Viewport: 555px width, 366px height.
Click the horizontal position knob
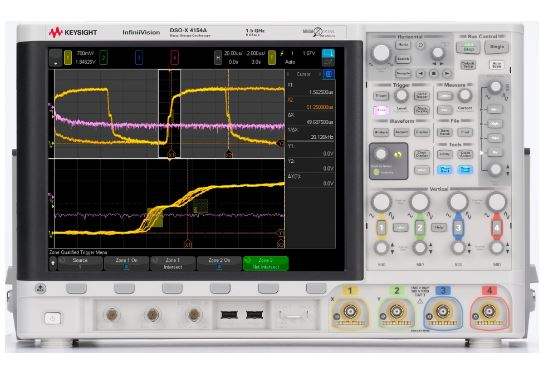[438, 53]
